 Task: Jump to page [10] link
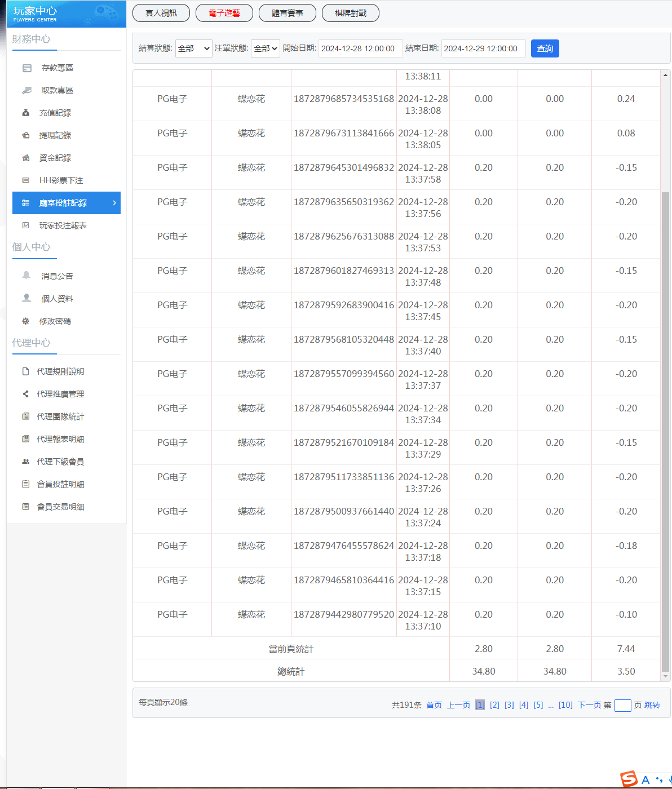click(565, 705)
